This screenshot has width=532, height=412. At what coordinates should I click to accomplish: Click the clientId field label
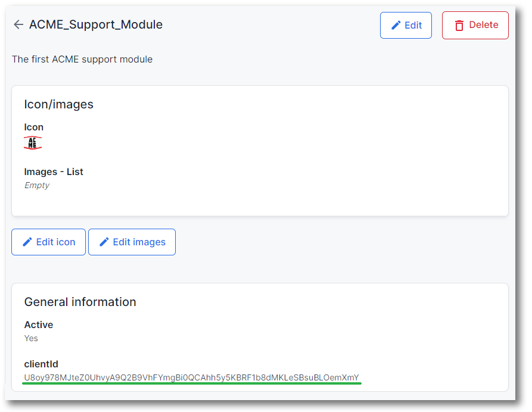[41, 364]
